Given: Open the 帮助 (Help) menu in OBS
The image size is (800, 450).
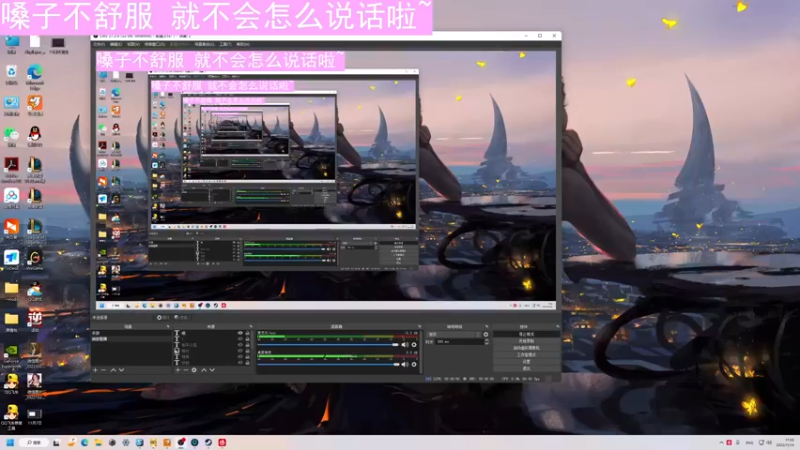Looking at the screenshot, I should (243, 44).
